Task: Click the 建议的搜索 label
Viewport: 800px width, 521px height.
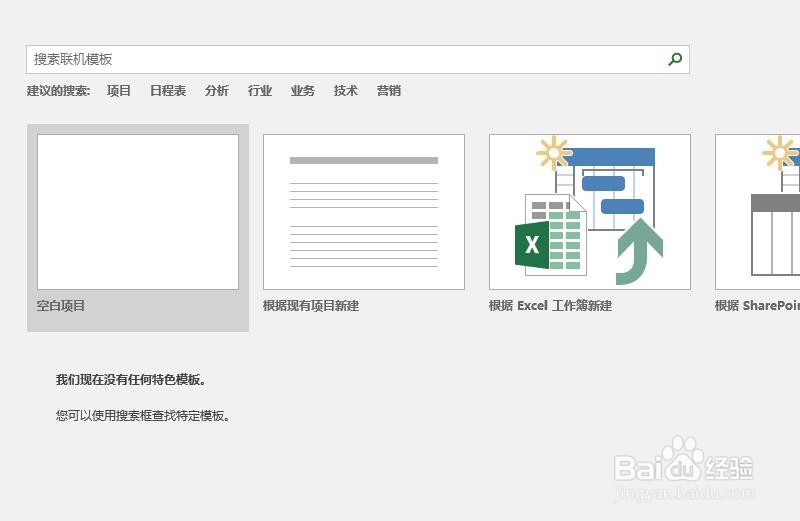Action: pyautogui.click(x=58, y=91)
